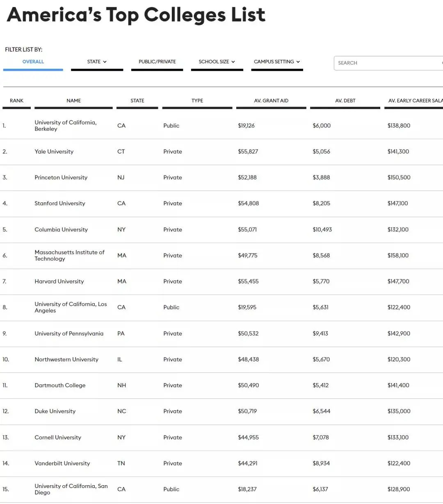Click Yale's $55,827 grant aid value
The image size is (443, 504).
click(248, 152)
